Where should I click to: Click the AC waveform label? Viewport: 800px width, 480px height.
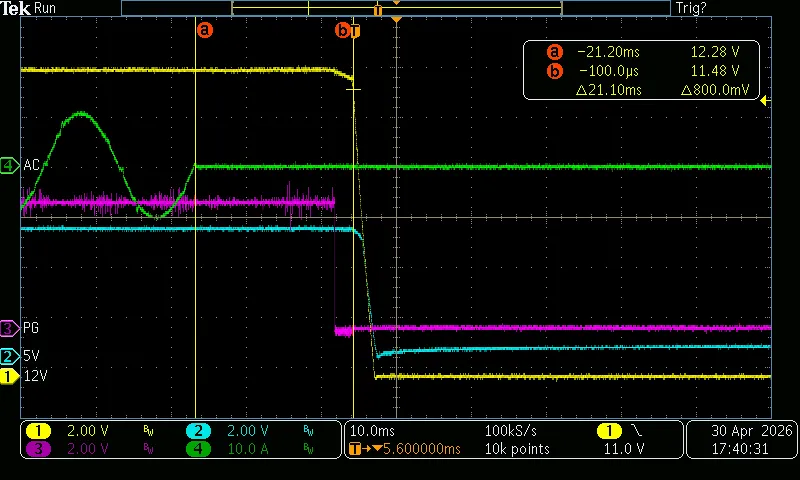tap(31, 165)
